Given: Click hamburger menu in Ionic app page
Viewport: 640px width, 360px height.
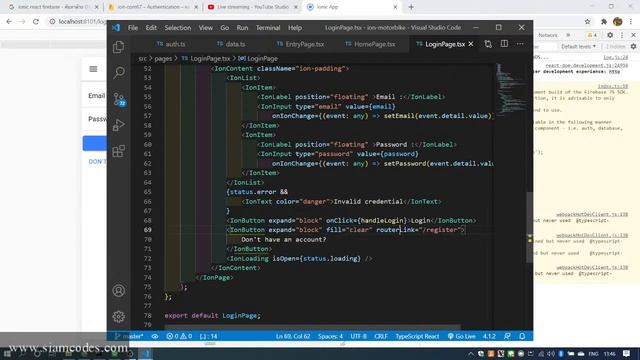Looking at the screenshot, I should [x=93, y=69].
